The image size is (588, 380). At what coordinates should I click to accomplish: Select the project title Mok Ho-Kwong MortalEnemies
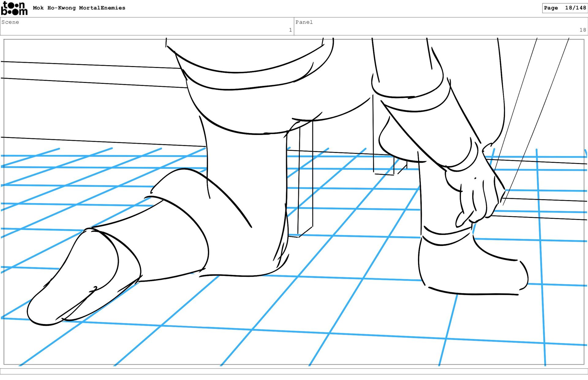tap(79, 8)
